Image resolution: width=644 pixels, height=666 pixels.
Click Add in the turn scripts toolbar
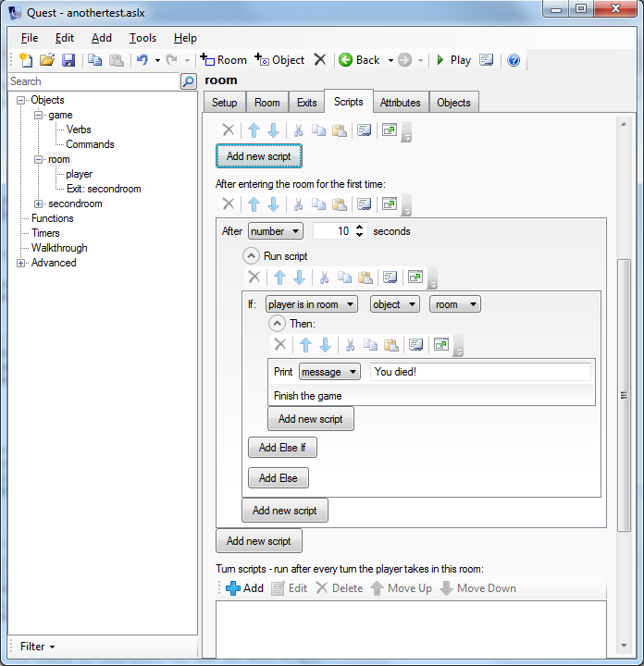pos(244,588)
